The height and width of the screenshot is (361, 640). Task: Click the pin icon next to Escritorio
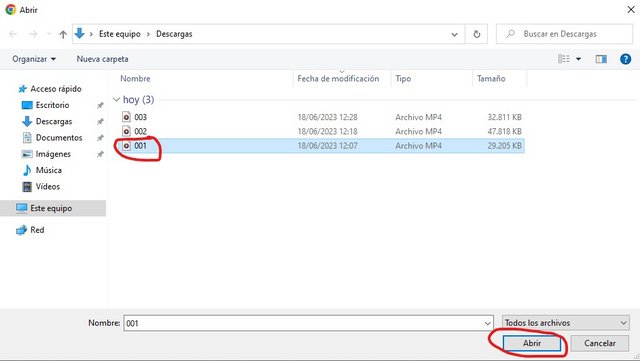[100, 105]
